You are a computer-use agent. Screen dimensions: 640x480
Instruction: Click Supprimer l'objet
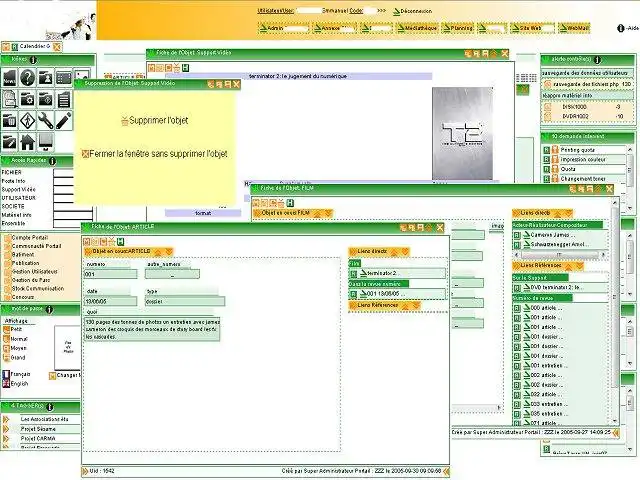(155, 120)
